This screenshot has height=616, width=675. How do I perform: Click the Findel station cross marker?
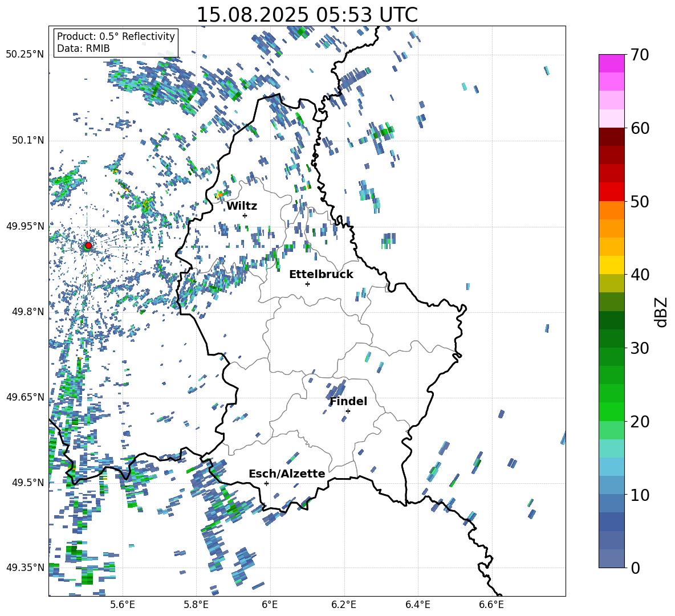[348, 411]
